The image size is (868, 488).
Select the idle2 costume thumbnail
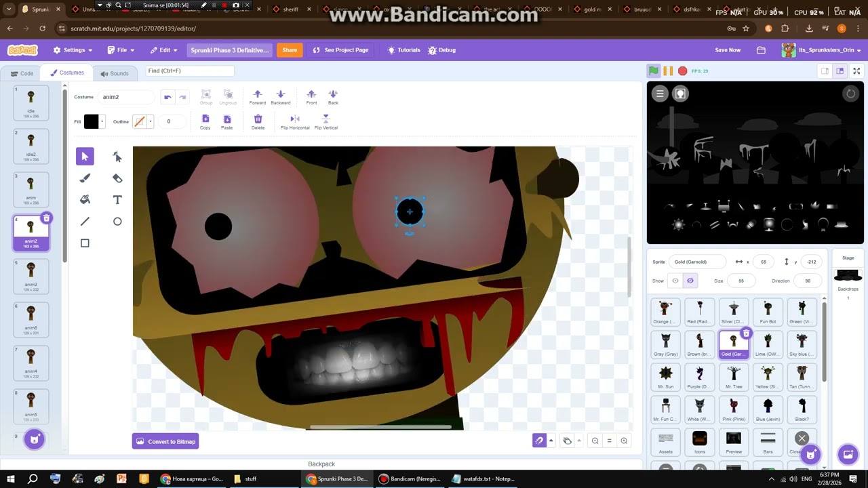(31, 147)
